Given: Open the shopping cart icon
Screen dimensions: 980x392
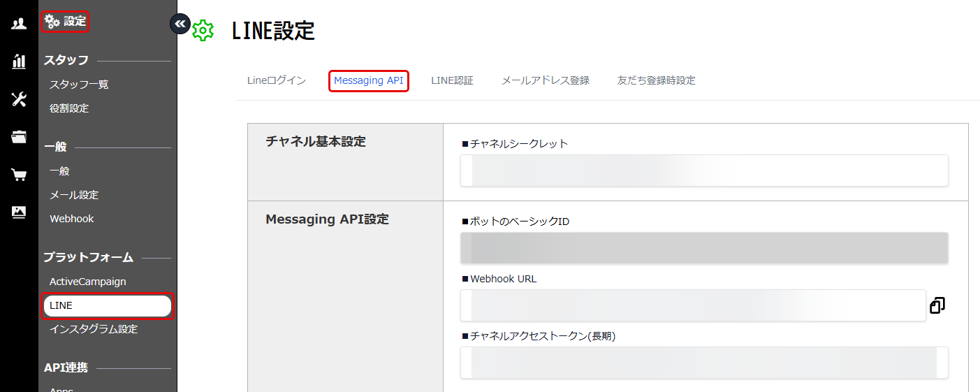Looking at the screenshot, I should pyautogui.click(x=19, y=175).
